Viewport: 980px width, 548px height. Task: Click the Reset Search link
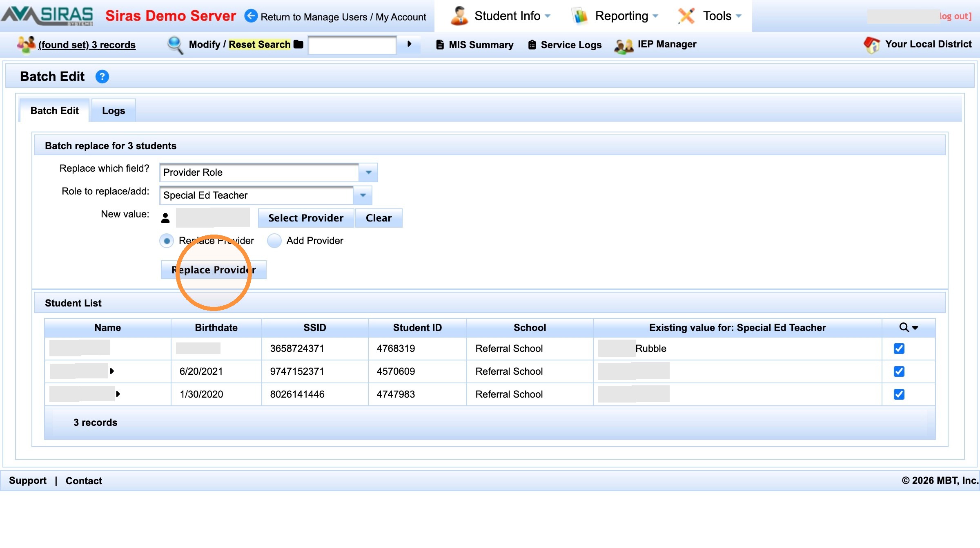click(x=259, y=45)
